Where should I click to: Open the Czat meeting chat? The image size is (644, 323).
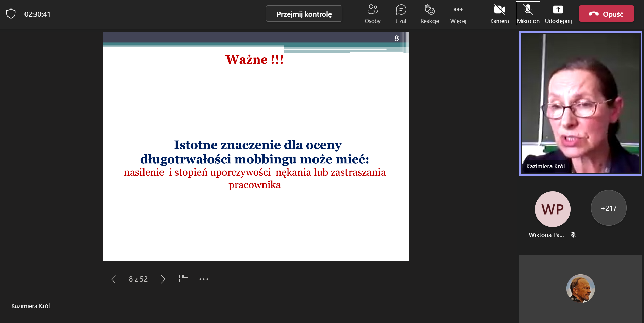401,14
